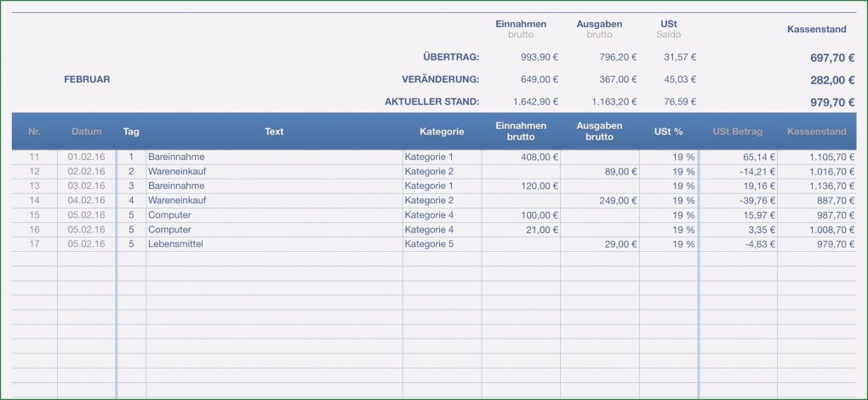Click the Tag column header
The width and height of the screenshot is (868, 400).
[131, 132]
